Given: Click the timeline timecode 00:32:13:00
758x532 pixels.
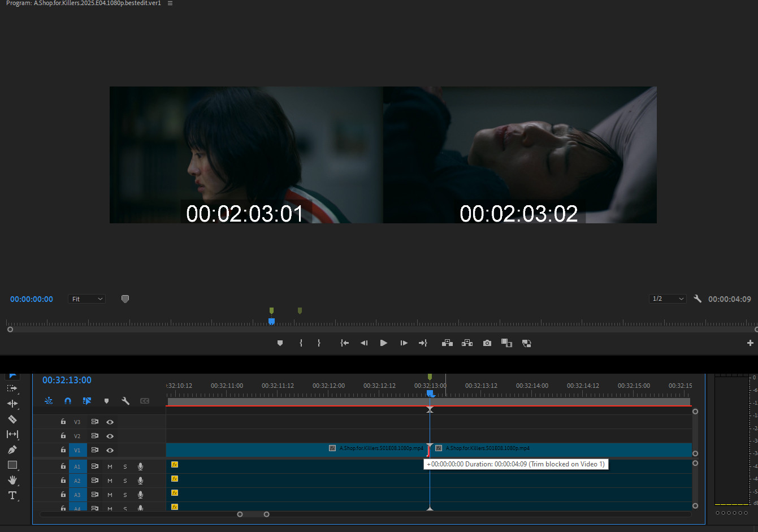Looking at the screenshot, I should coord(67,380).
